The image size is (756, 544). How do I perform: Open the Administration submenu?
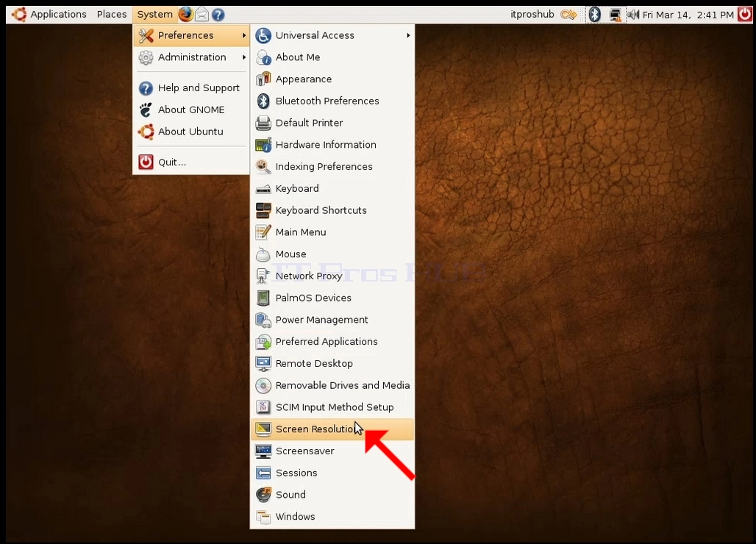[191, 57]
